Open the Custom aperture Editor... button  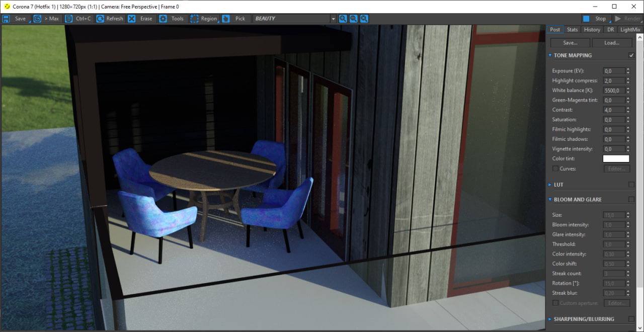617,303
